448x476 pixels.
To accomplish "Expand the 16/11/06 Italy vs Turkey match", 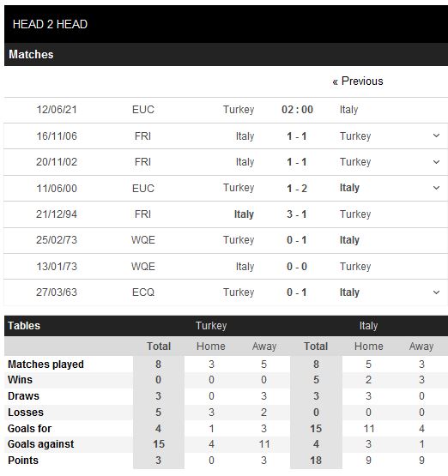I will pyautogui.click(x=436, y=136).
